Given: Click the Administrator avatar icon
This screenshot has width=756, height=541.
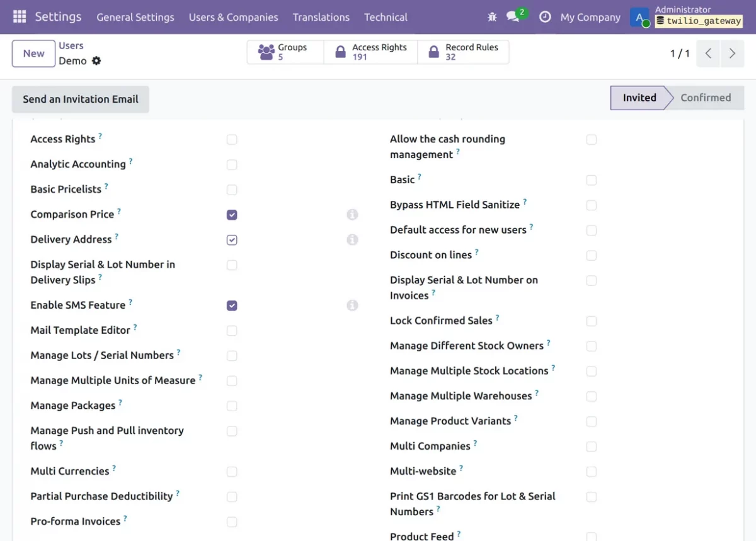Looking at the screenshot, I should click(640, 17).
